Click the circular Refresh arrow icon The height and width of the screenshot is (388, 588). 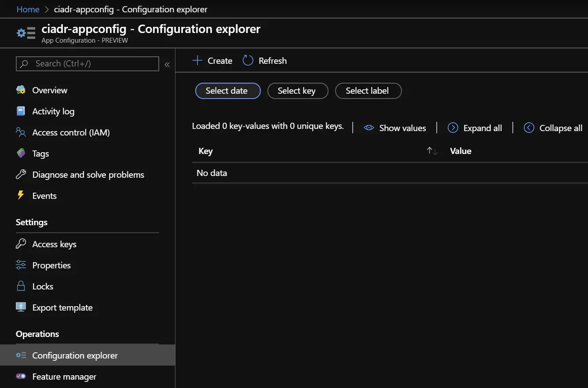(248, 61)
